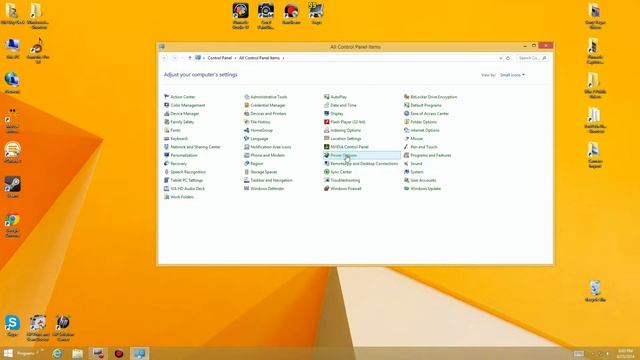Open Network and Sharing Center link
Screen dimensions: 640x360
tap(196, 147)
